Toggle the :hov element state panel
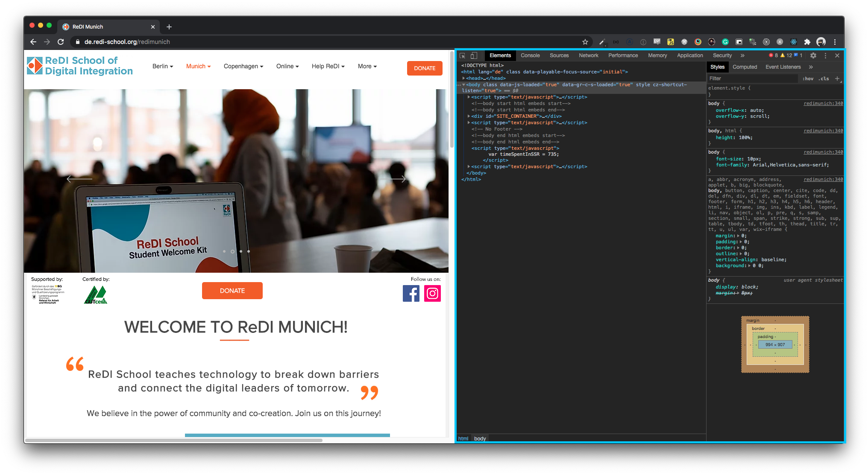The width and height of the screenshot is (868, 475). (x=808, y=79)
